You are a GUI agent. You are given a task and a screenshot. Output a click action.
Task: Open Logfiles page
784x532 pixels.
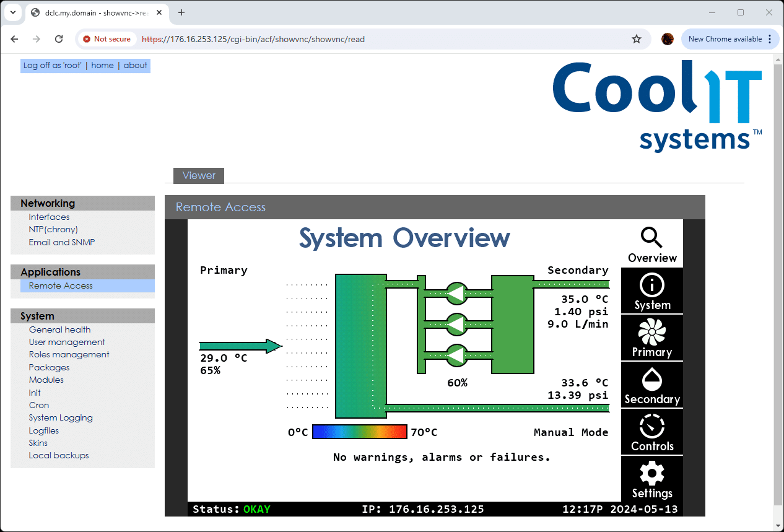[x=44, y=430]
